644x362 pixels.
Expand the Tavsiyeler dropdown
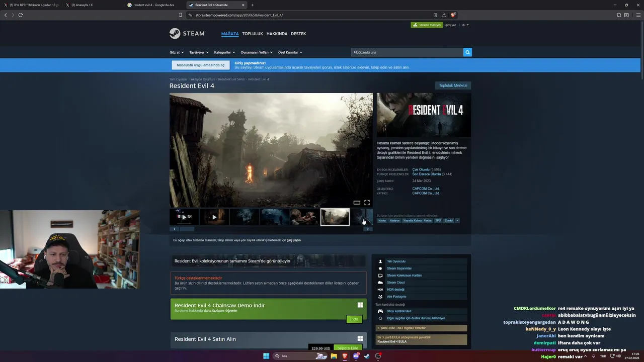coord(199,52)
